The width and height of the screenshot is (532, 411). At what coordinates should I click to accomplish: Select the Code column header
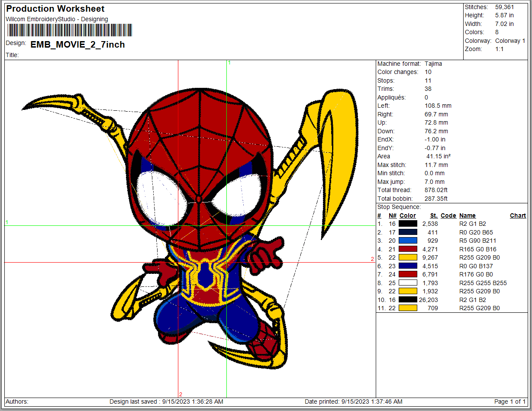point(448,215)
